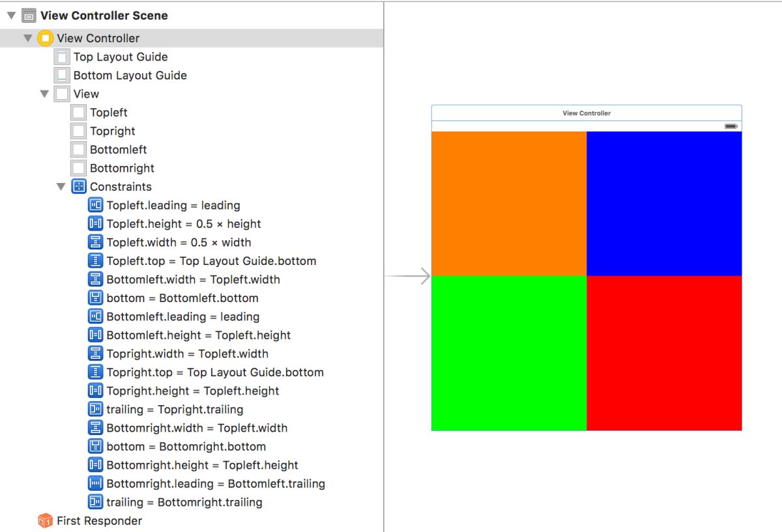Click the View Controller Scene storyboard icon
This screenshot has height=532, width=782.
29,15
